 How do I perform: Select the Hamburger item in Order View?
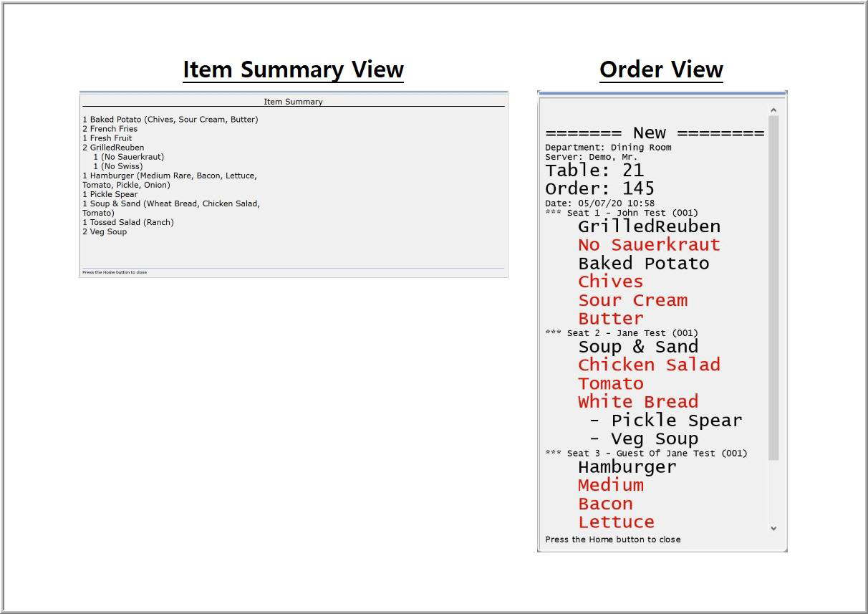[627, 467]
